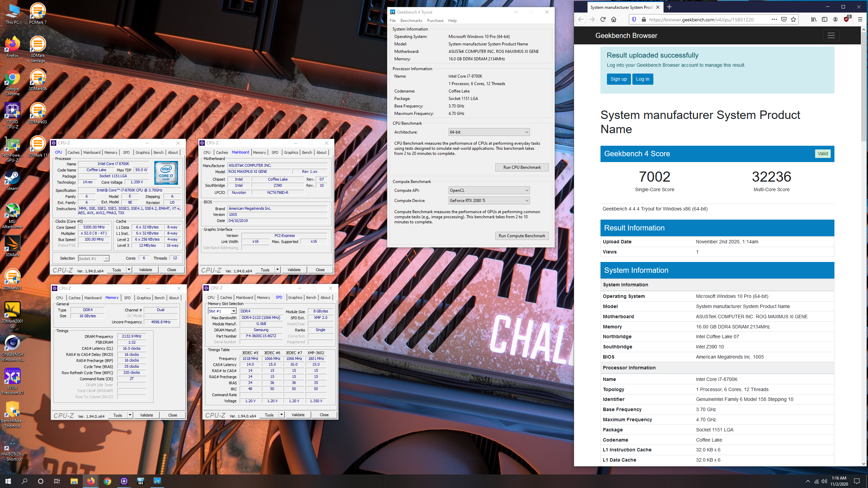Reload the Geekbench Browser page

coord(603,20)
